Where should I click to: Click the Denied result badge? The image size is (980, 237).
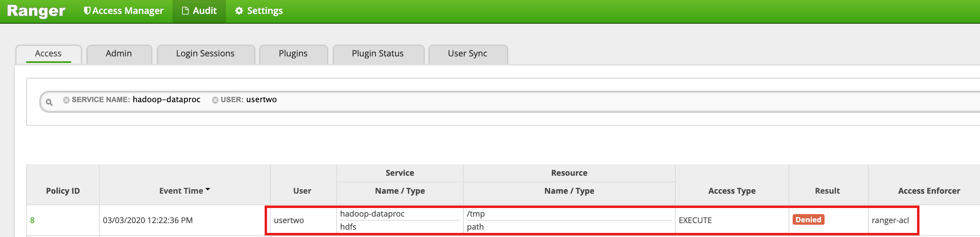(x=808, y=220)
